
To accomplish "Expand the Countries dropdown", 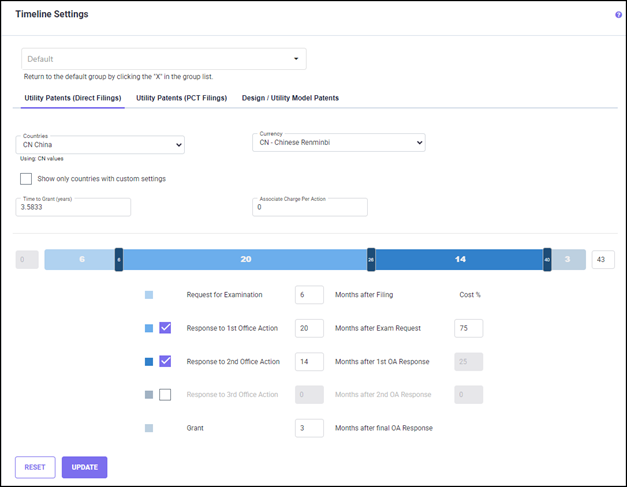I will click(100, 145).
